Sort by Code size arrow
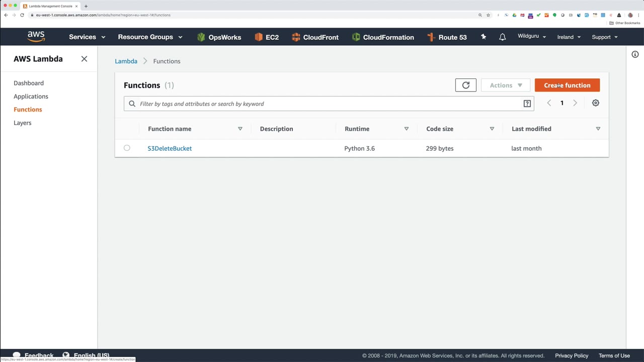 click(492, 129)
